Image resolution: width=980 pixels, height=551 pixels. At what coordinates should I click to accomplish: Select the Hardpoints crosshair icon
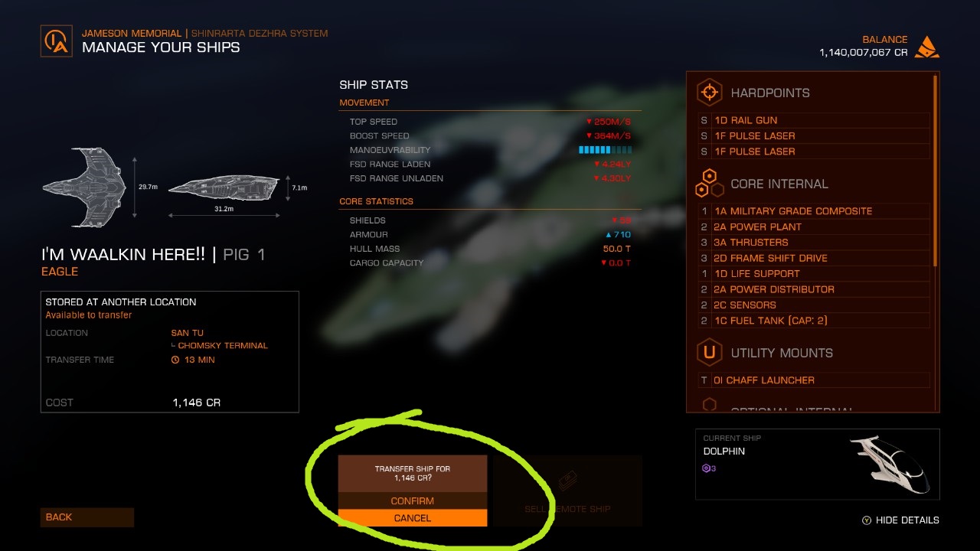[x=710, y=93]
